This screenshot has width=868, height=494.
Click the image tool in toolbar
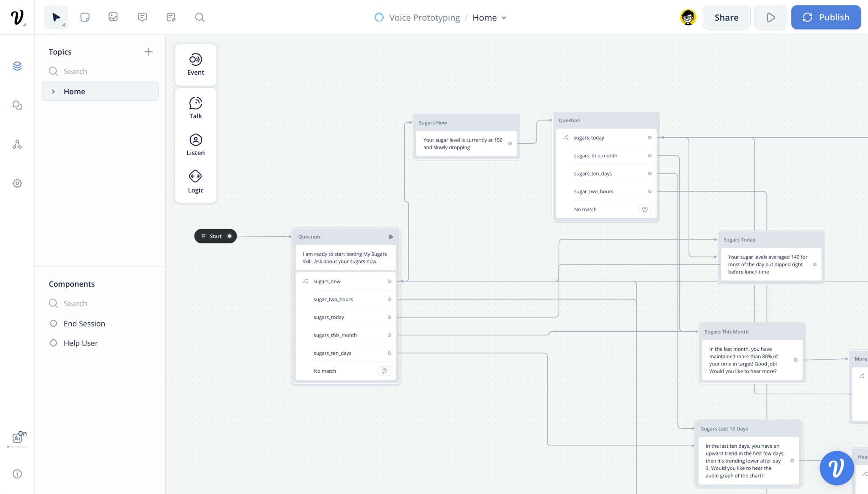coord(113,17)
